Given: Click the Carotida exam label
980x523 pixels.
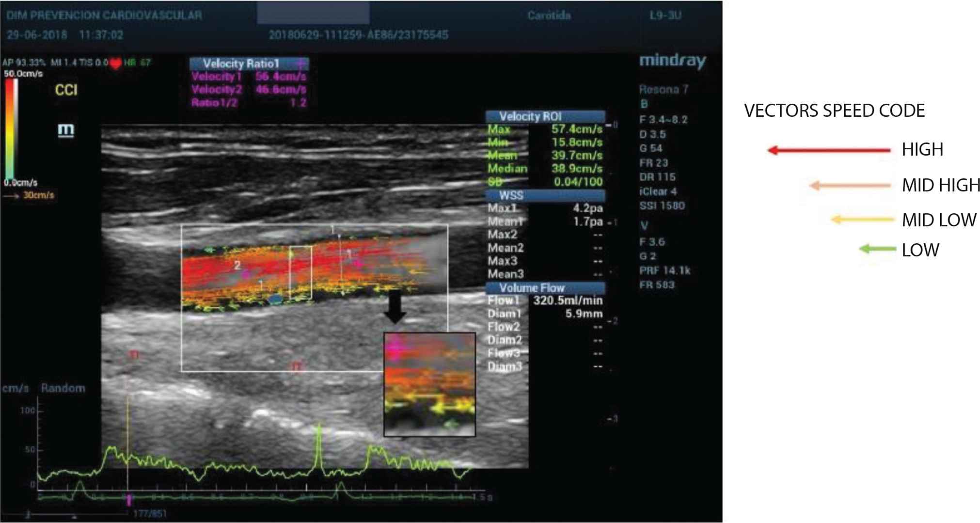Looking at the screenshot, I should click(549, 16).
